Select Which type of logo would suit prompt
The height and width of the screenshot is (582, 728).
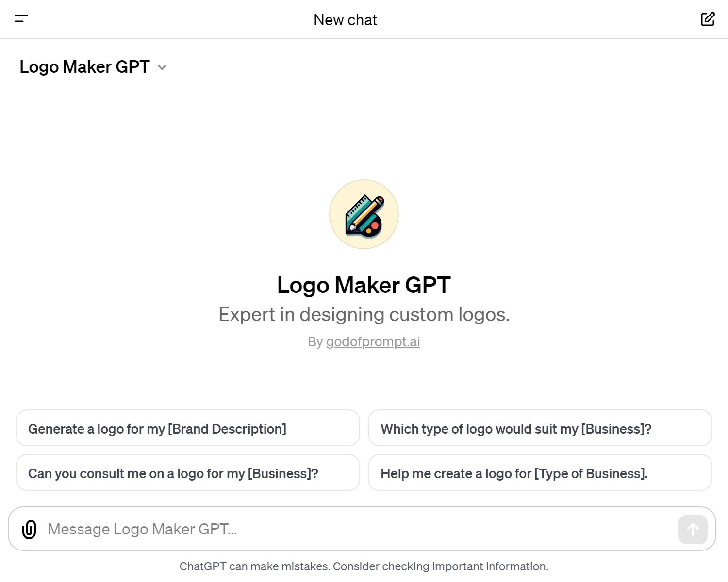point(540,428)
